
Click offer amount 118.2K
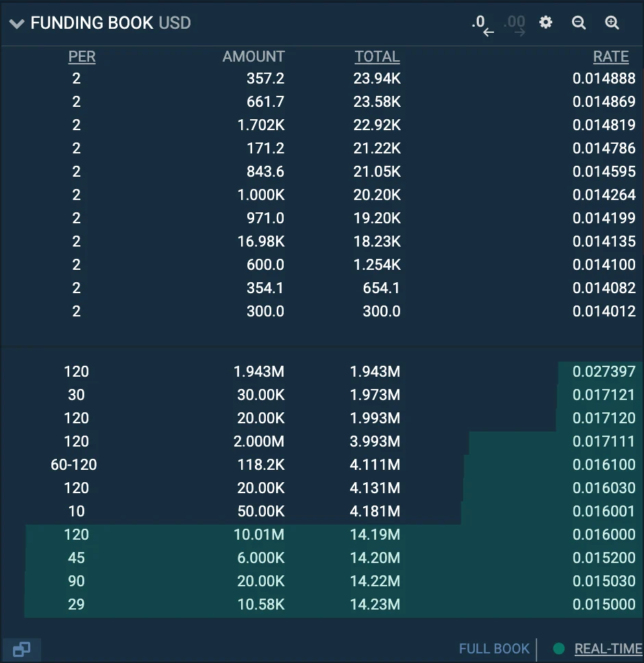(261, 464)
